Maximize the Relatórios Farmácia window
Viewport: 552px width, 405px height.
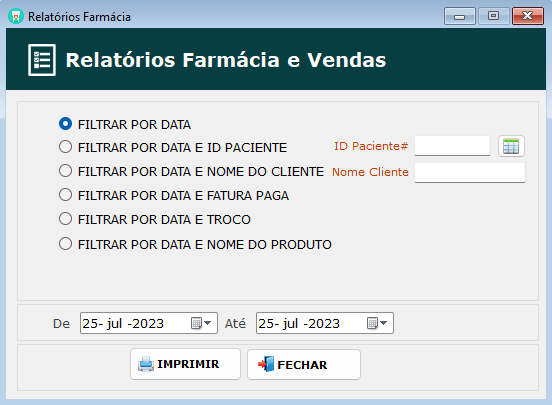click(x=494, y=16)
